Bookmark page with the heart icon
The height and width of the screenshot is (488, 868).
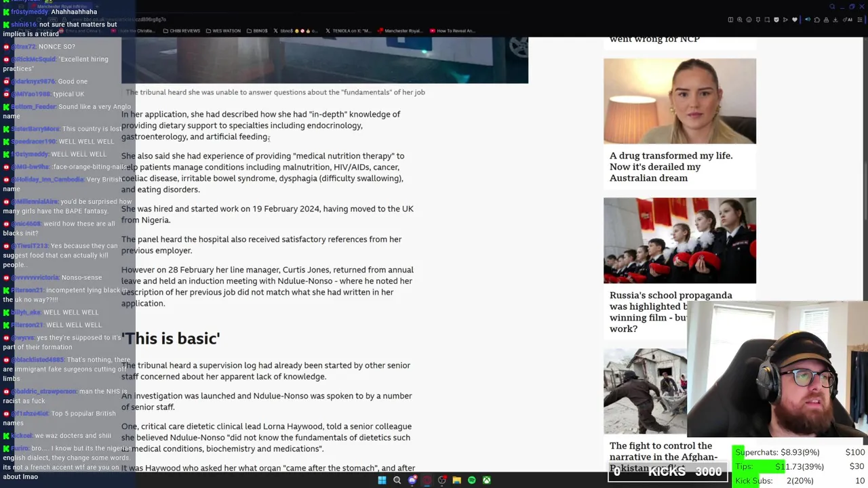(795, 20)
